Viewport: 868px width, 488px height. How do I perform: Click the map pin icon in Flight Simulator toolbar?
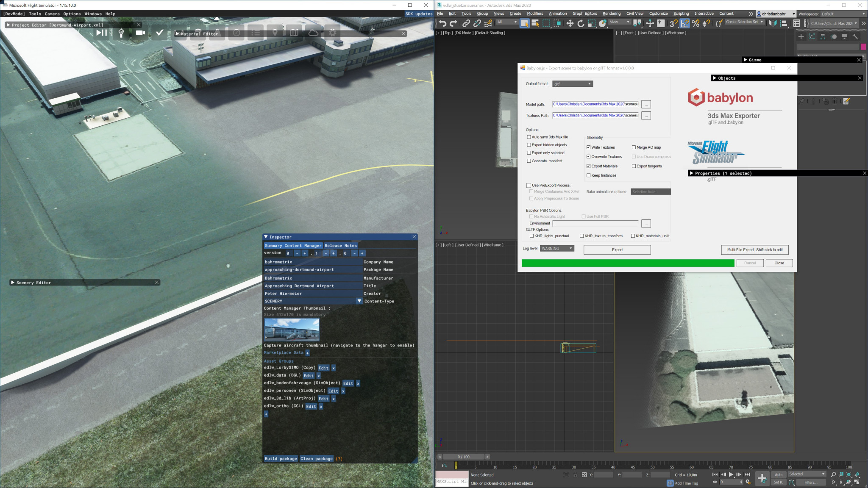tap(275, 33)
